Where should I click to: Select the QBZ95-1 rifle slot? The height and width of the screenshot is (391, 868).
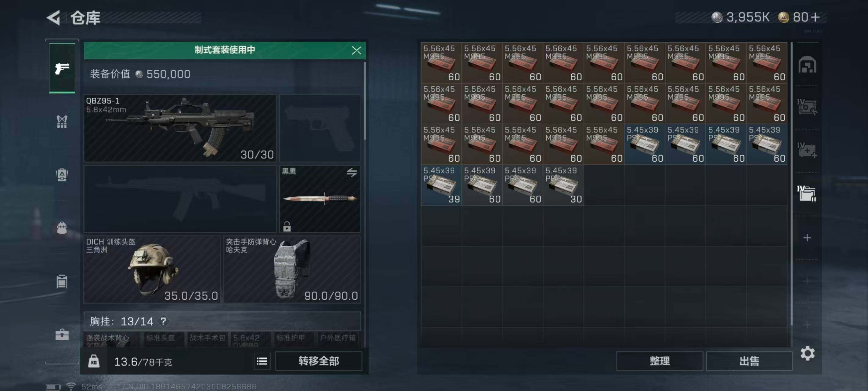(180, 128)
